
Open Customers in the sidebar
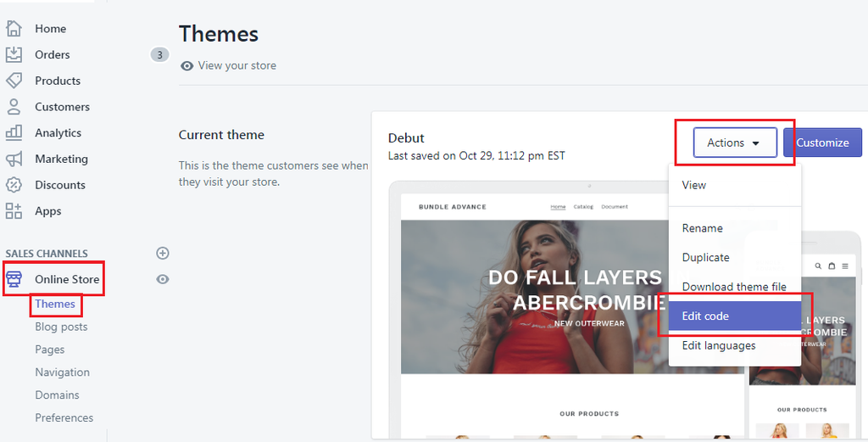coord(62,107)
